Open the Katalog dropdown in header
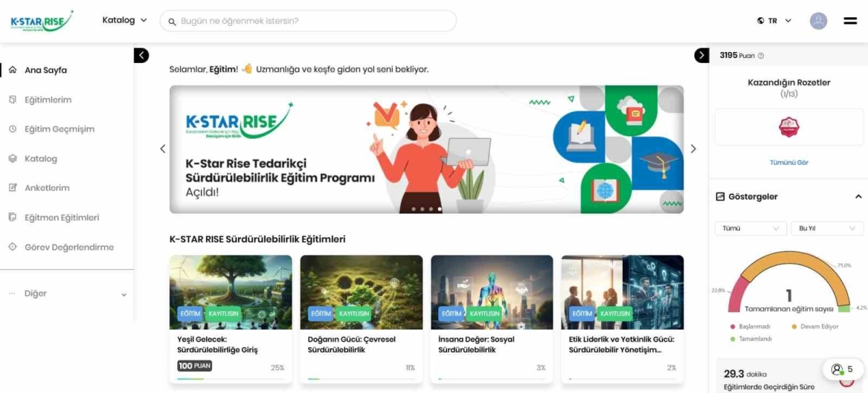868x393 pixels. [x=124, y=20]
